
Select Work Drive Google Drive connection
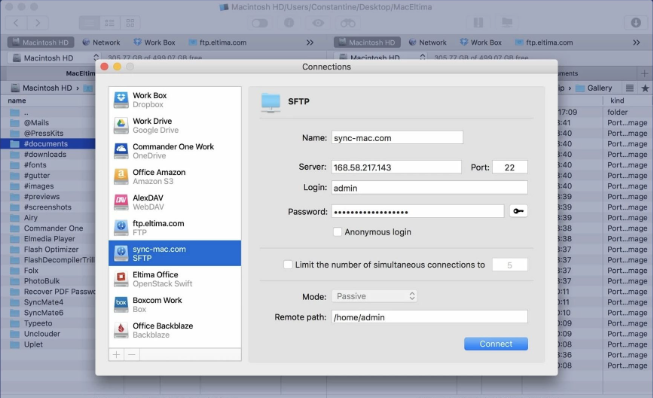(174, 125)
